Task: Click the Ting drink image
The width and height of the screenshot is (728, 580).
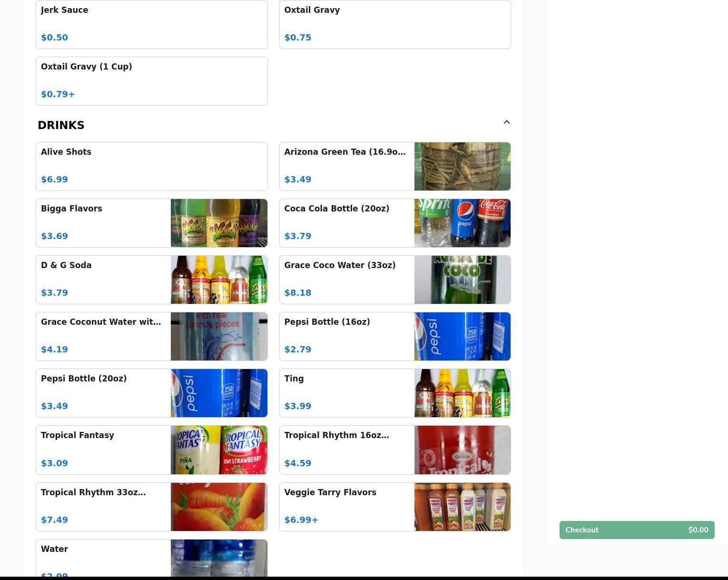Action: [462, 393]
